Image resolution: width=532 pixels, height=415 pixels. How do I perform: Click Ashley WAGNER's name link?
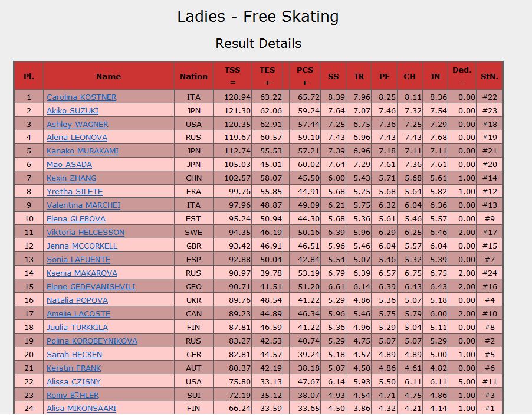pyautogui.click(x=77, y=125)
